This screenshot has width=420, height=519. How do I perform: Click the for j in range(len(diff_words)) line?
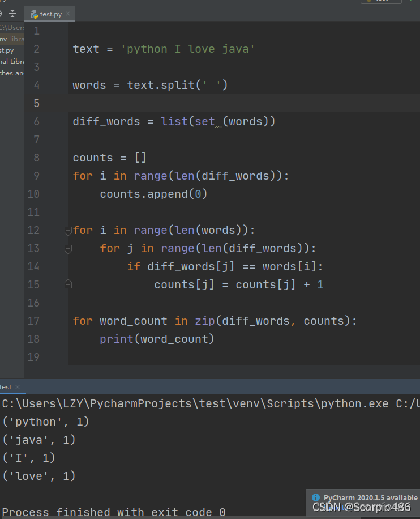click(x=208, y=249)
